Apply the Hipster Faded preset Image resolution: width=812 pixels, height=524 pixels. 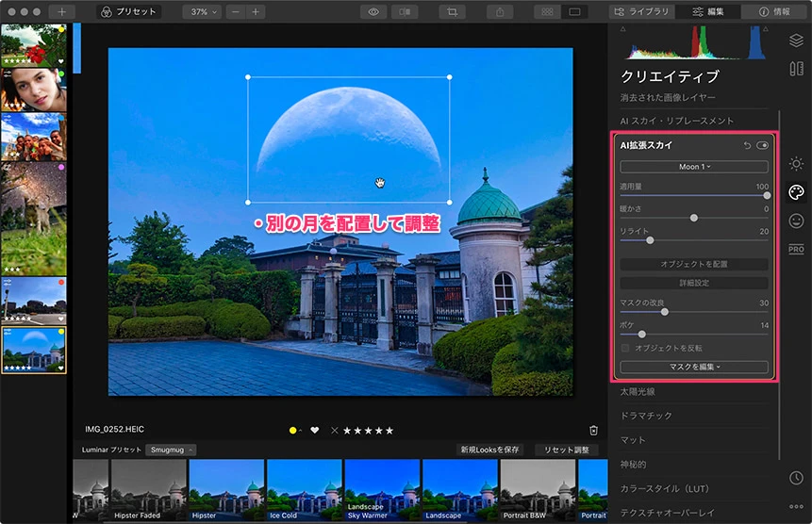(x=149, y=490)
